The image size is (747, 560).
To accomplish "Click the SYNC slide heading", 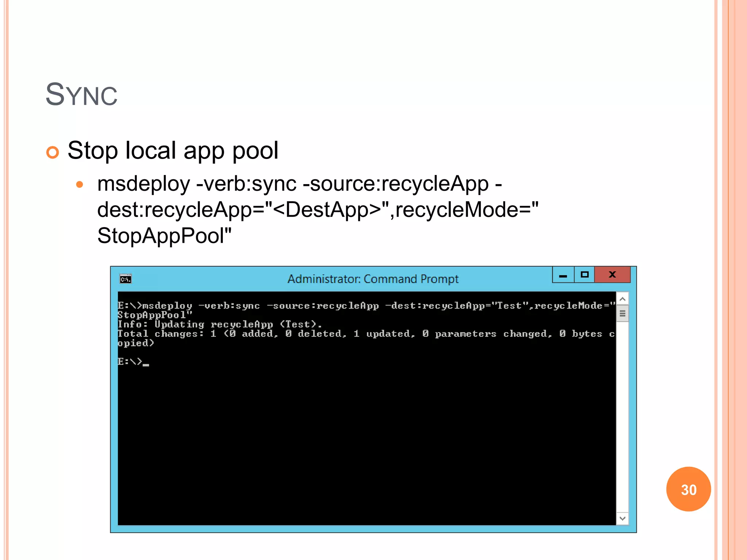I will click(81, 95).
